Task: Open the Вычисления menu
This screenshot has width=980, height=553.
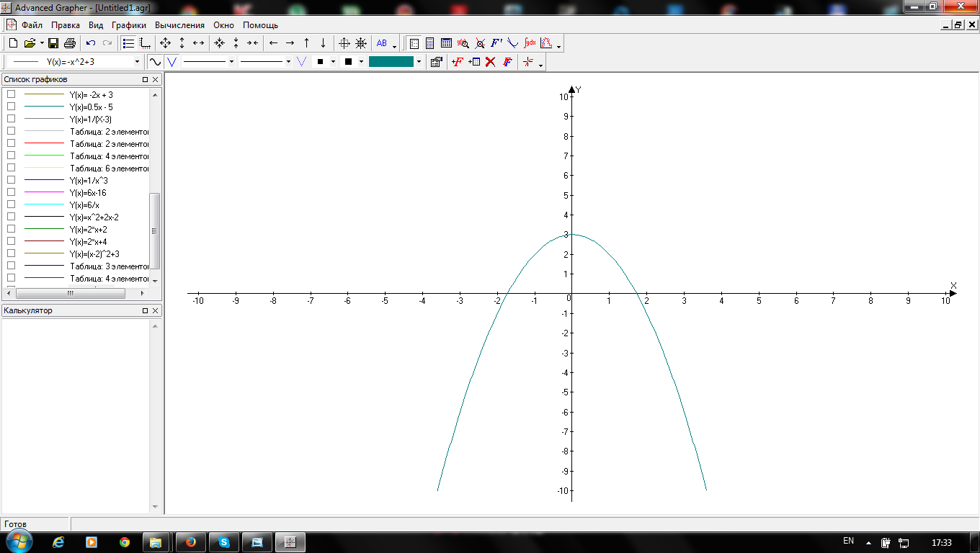Action: (x=179, y=25)
